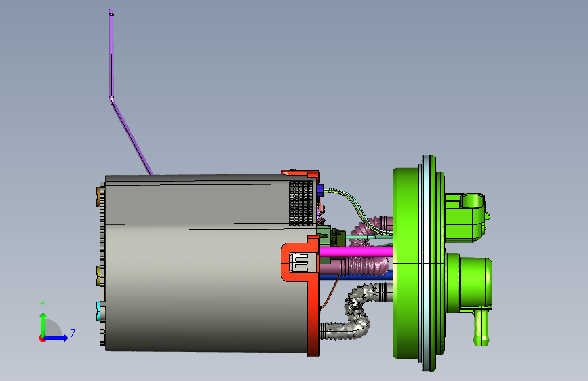Viewport: 588px width, 381px height.
Task: Click the blue Z axis of triad
Action: click(56, 338)
